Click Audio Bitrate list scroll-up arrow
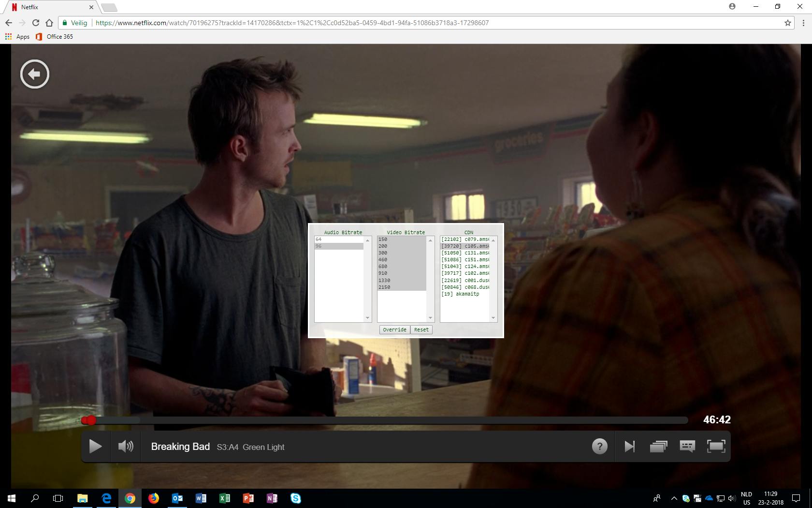This screenshot has width=812, height=508. (367, 240)
